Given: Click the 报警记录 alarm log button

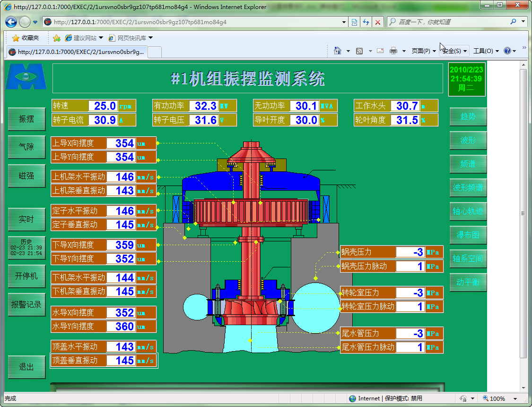Looking at the screenshot, I should pos(26,305).
